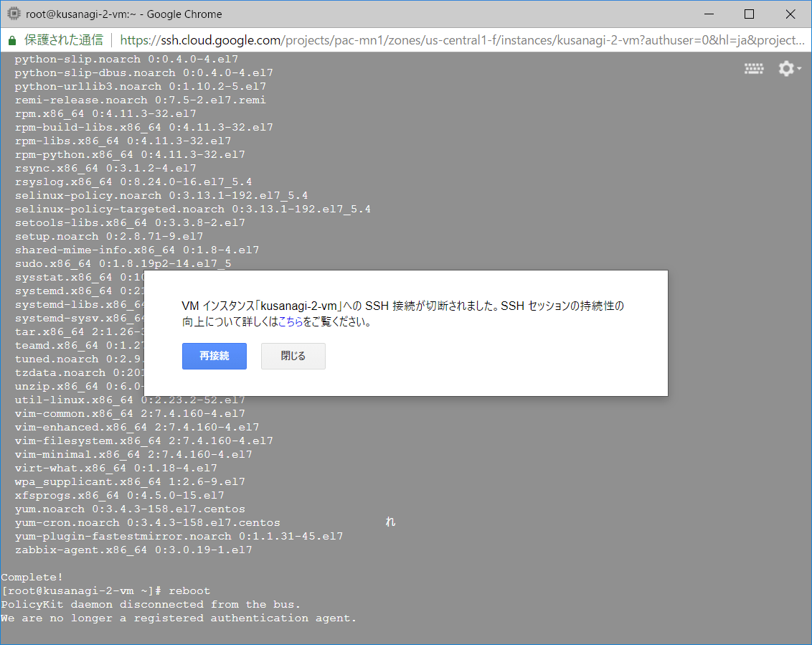Click the green padlock security icon
Image resolution: width=812 pixels, height=645 pixels.
[12, 40]
